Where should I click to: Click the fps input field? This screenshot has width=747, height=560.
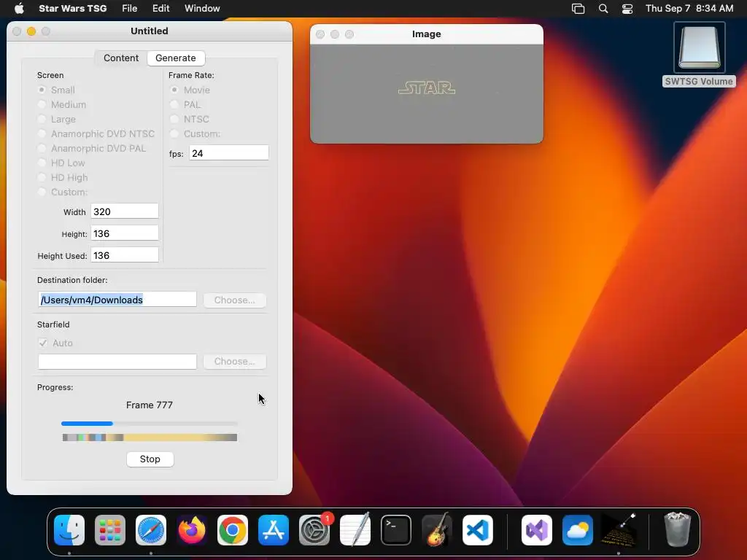tap(228, 153)
